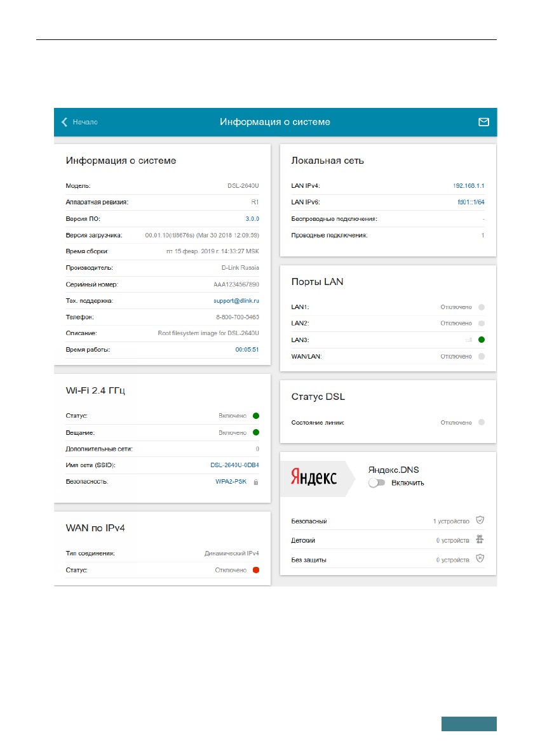Open the WPA2-PSK security link
The image size is (533, 756).
tap(231, 482)
